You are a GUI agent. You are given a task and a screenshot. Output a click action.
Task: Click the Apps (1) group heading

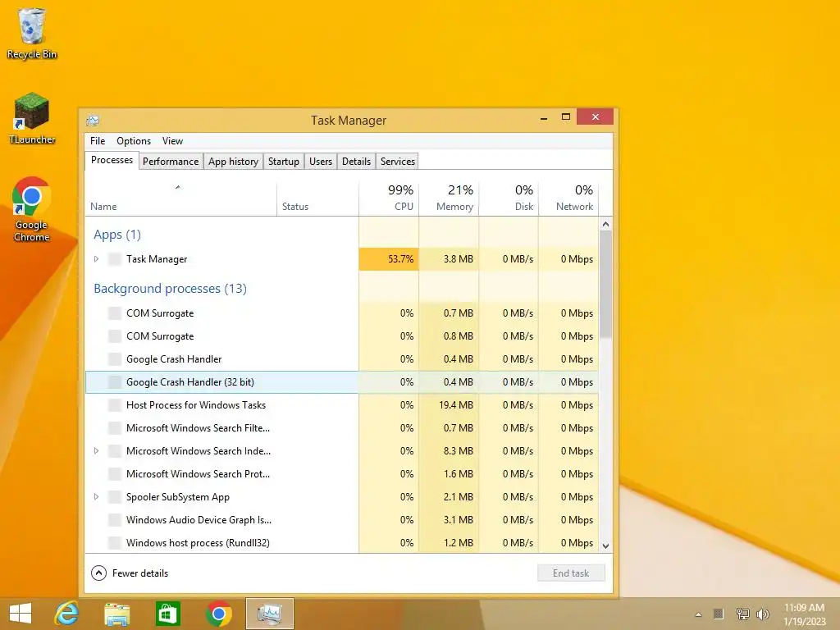(117, 235)
